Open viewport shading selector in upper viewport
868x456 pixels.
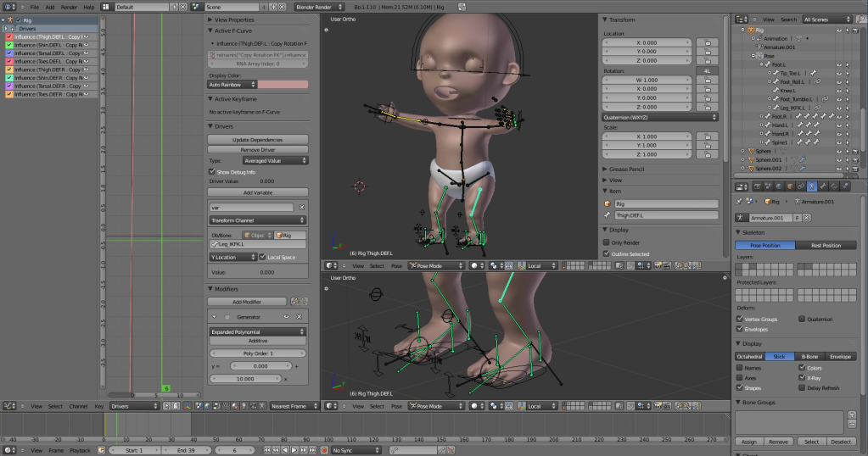pos(477,265)
